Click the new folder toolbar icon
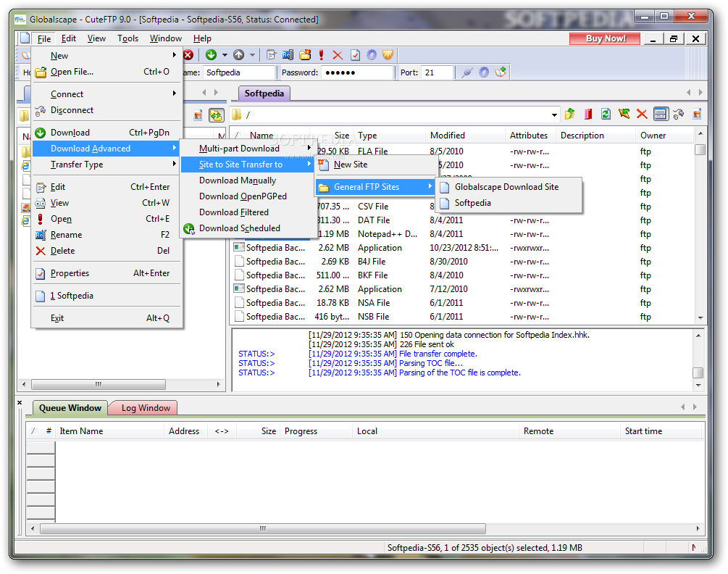 [x=305, y=55]
